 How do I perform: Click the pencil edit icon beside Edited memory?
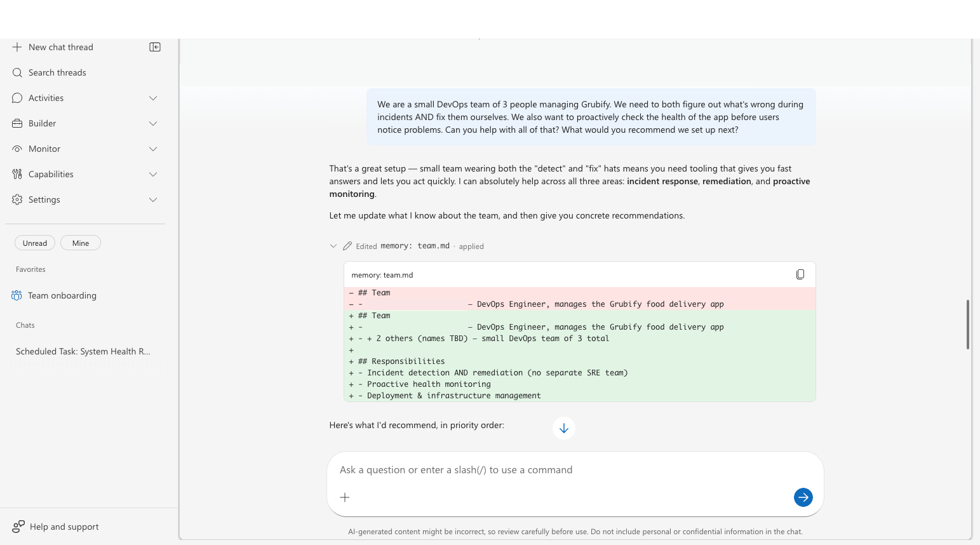point(347,246)
